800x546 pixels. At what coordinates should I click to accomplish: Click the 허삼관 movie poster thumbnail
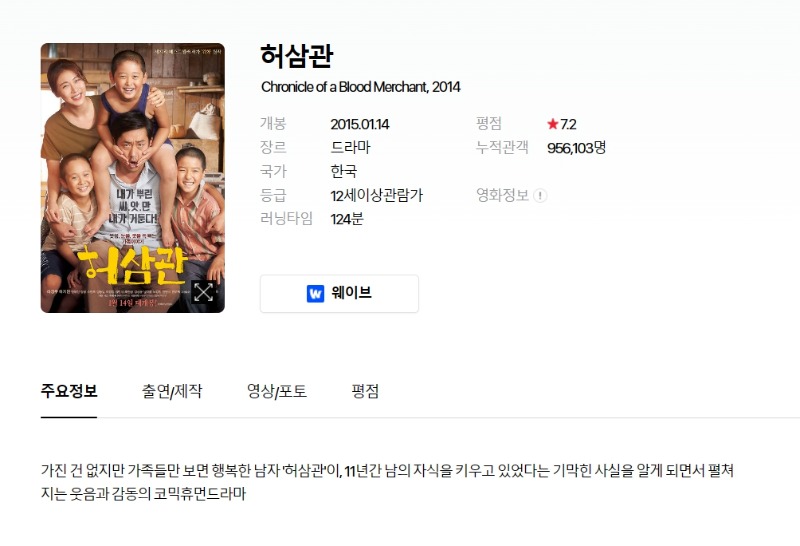point(133,178)
